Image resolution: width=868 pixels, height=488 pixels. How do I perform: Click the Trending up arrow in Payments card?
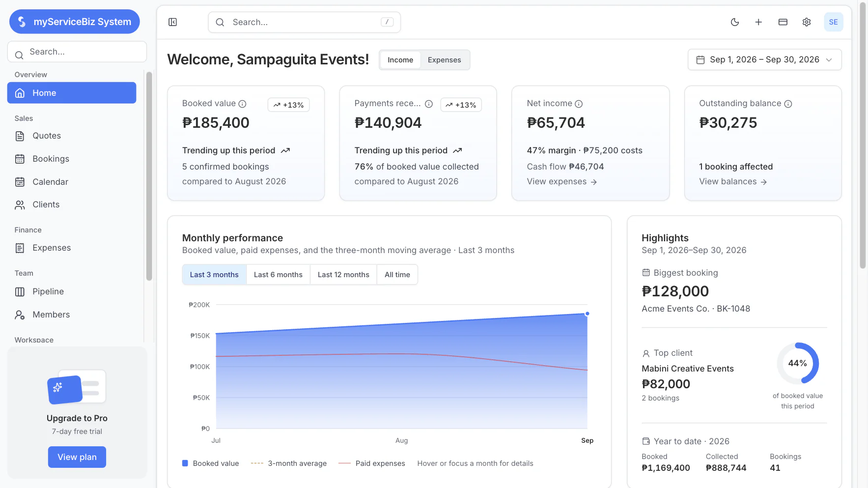tap(457, 150)
